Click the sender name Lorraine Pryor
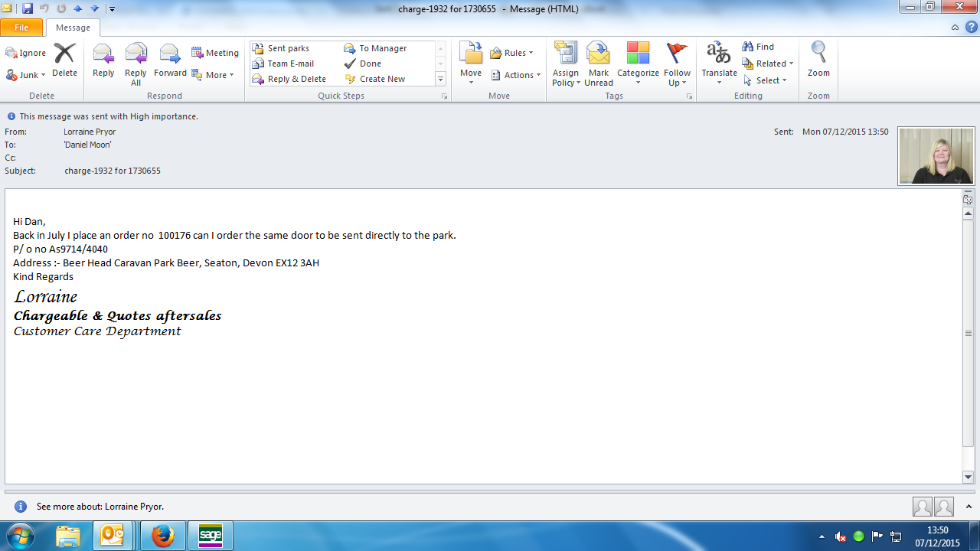 90,132
